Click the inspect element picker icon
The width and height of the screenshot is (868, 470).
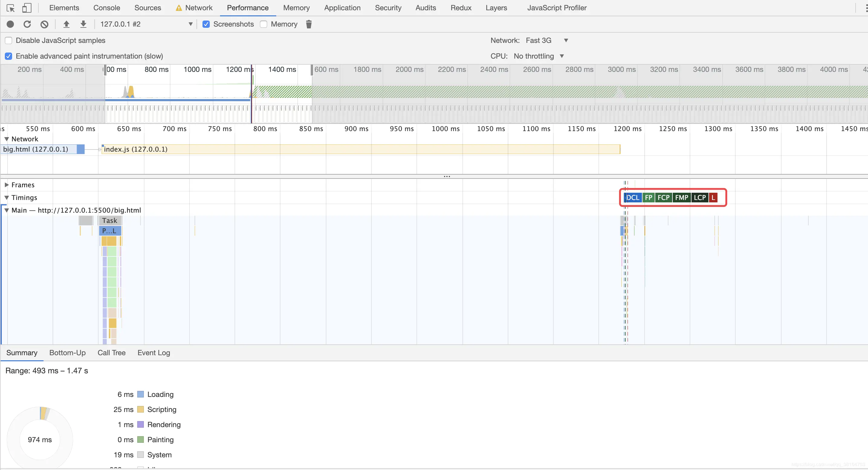tap(11, 8)
